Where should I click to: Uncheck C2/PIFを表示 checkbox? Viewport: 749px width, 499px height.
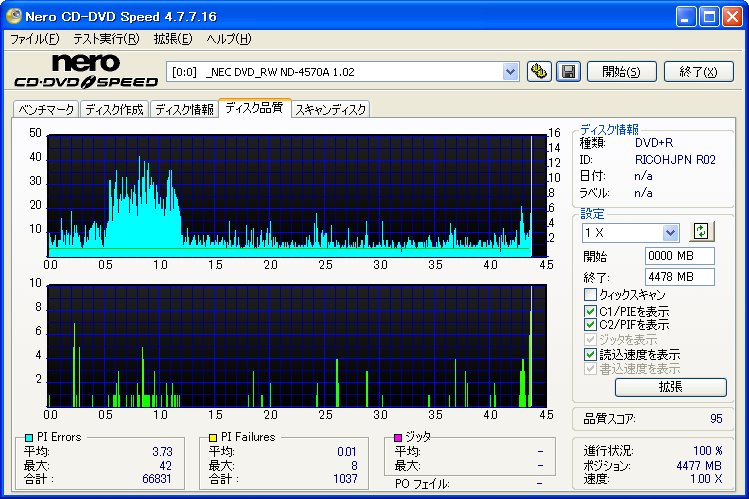point(590,325)
